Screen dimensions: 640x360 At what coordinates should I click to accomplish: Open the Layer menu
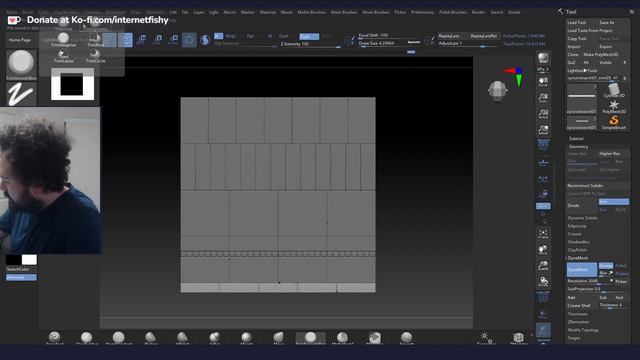point(198,12)
